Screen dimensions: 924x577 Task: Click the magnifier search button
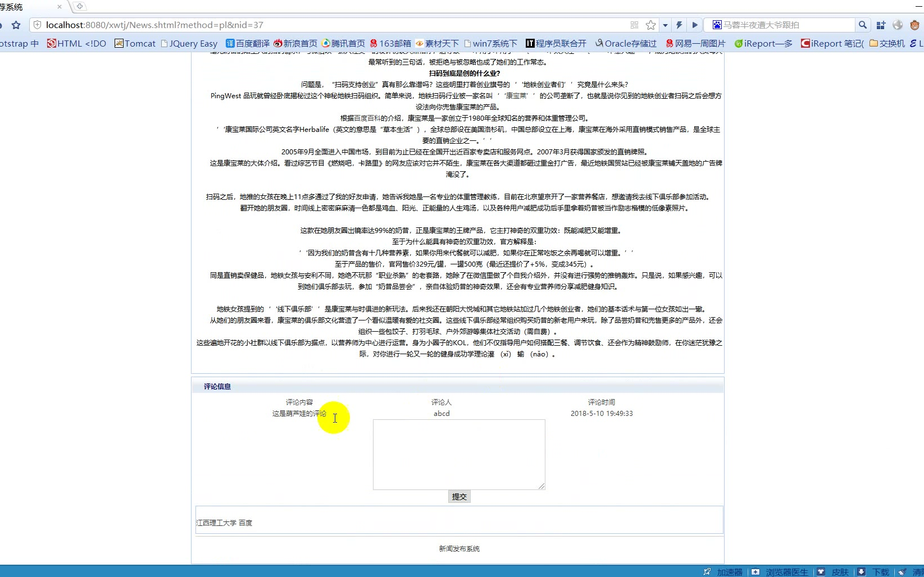[x=863, y=25]
